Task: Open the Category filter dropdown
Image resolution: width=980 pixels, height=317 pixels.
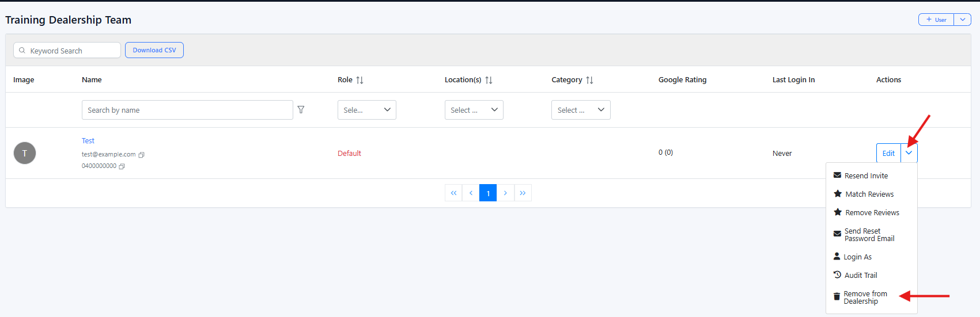Action: 580,110
